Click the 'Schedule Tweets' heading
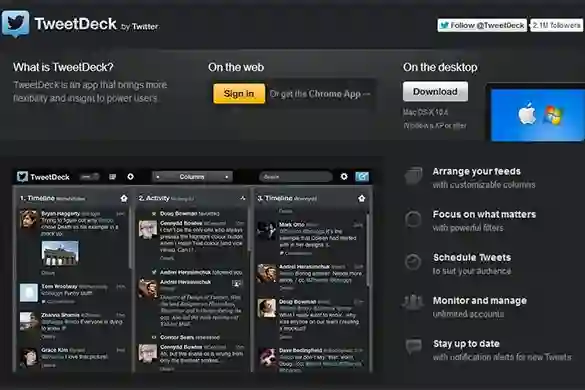 coord(472,258)
